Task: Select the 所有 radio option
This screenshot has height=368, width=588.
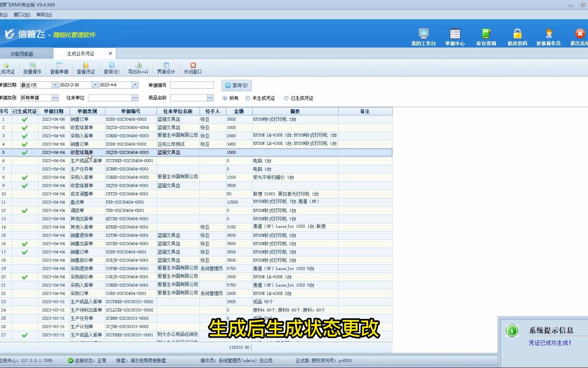Action: coord(225,98)
